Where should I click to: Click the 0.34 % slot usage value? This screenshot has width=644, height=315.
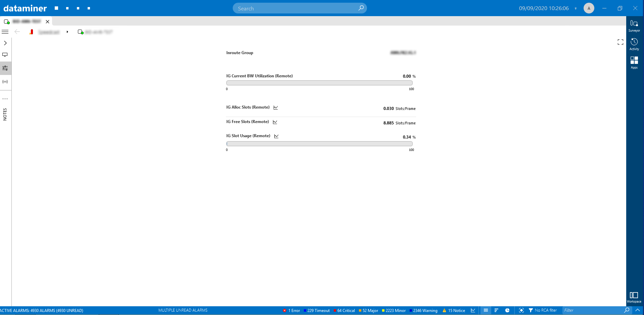click(x=409, y=137)
